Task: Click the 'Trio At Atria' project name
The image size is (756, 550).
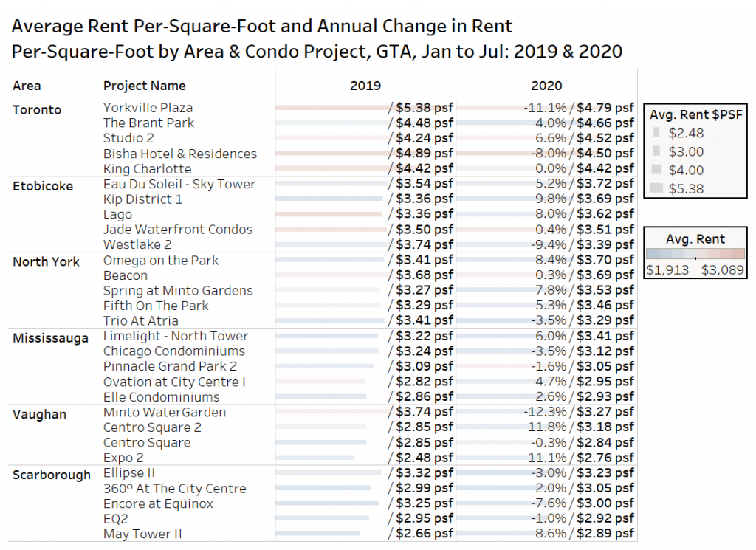Action: pyautogui.click(x=140, y=320)
